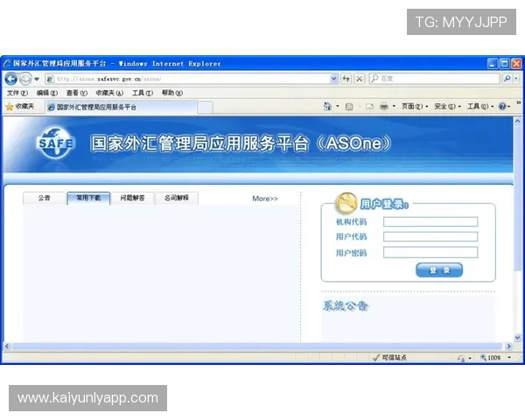The width and height of the screenshot is (525, 420).
Task: Click the browser Forward arrow button
Action: point(25,79)
